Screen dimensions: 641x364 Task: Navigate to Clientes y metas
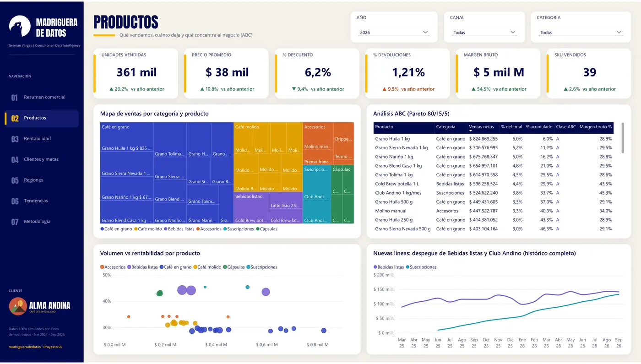click(x=42, y=159)
